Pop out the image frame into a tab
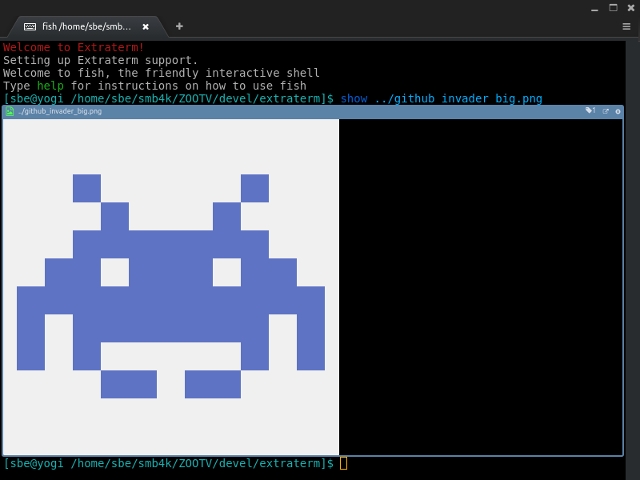Viewport: 640px width, 480px height. [605, 111]
